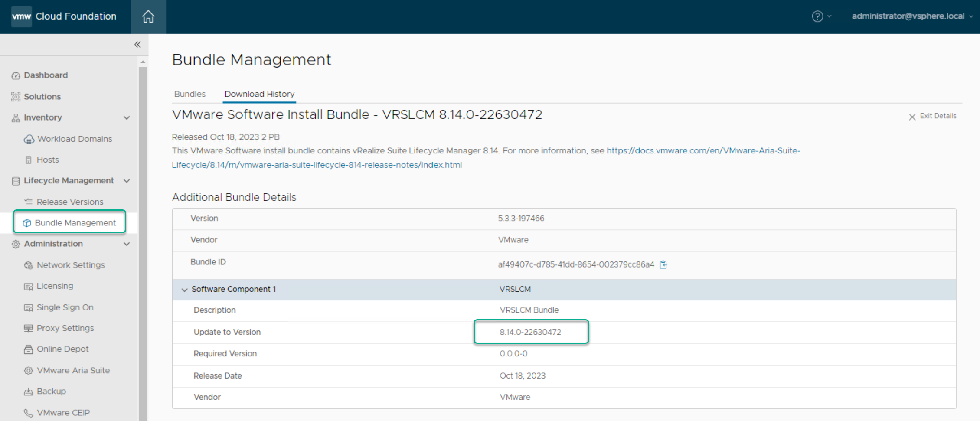Collapse the Administration section chevron
The image size is (980, 421).
click(127, 244)
